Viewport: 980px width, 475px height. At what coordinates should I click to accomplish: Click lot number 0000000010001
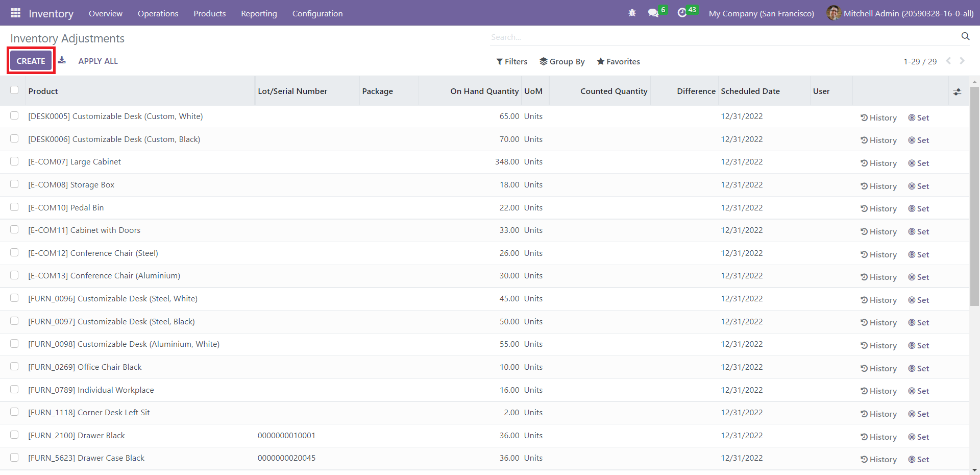pos(286,435)
